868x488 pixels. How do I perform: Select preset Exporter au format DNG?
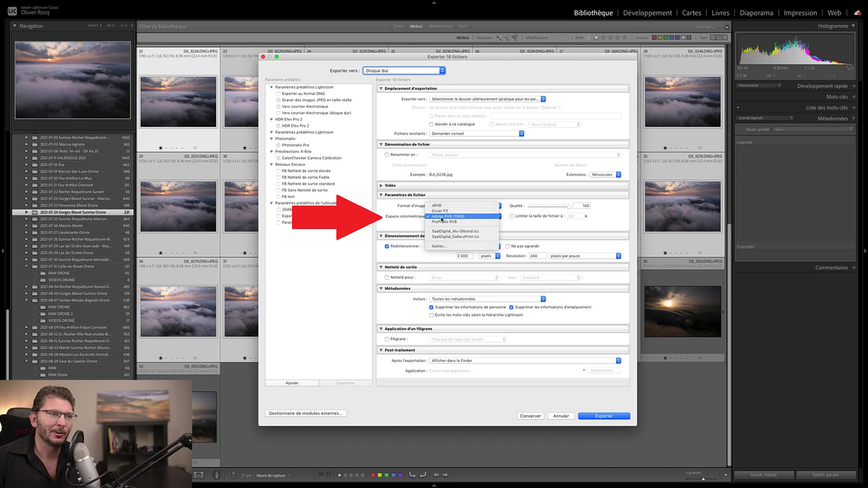coord(303,94)
